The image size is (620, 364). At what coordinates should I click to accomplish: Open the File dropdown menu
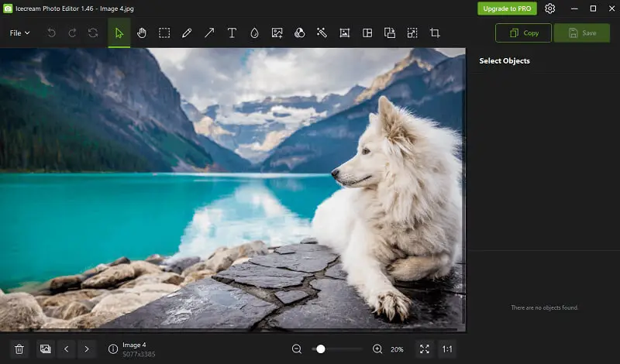coord(19,33)
